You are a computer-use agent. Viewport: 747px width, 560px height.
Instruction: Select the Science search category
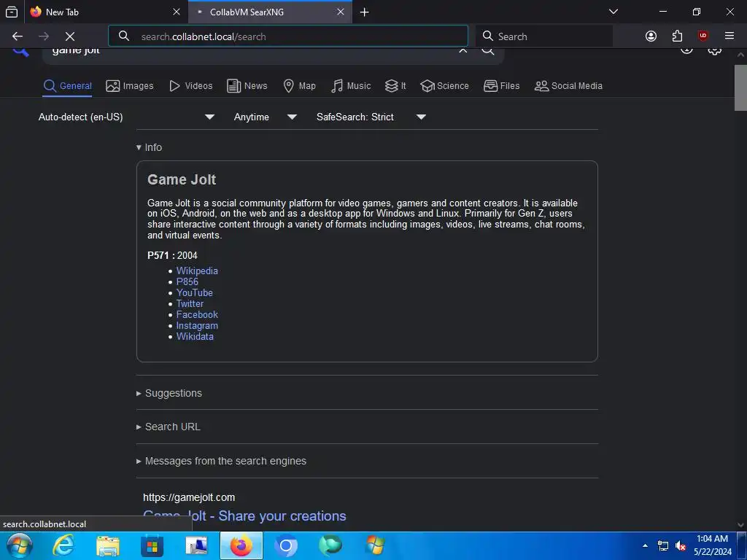(444, 86)
